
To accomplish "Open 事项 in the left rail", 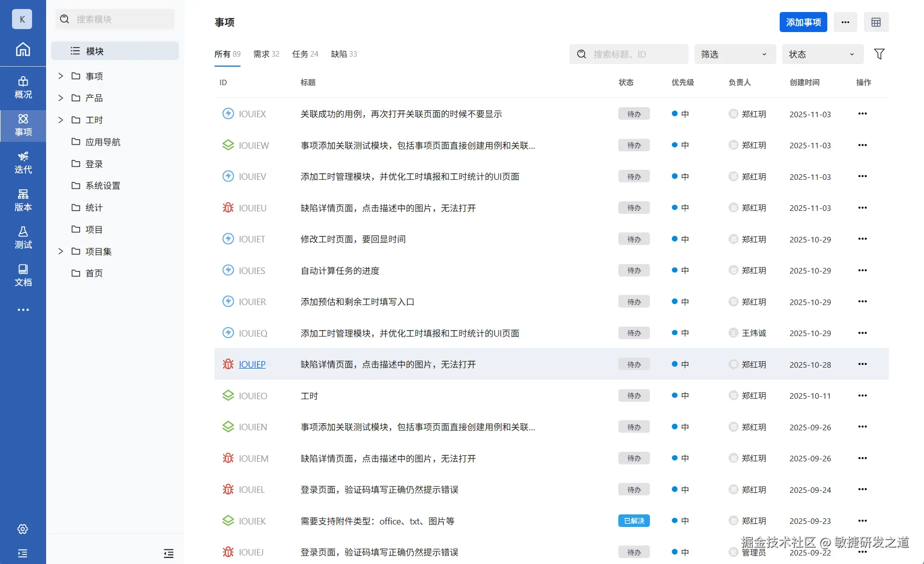I will pos(23,125).
